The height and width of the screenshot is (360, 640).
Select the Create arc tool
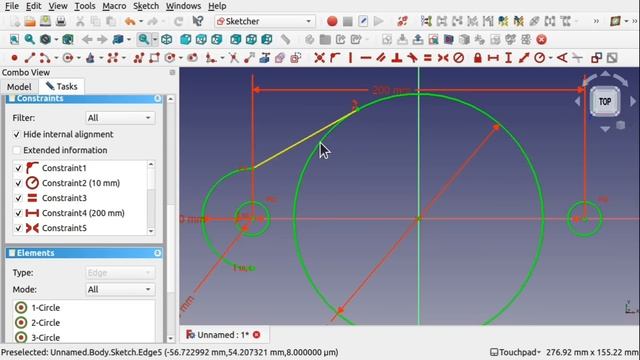[44, 58]
